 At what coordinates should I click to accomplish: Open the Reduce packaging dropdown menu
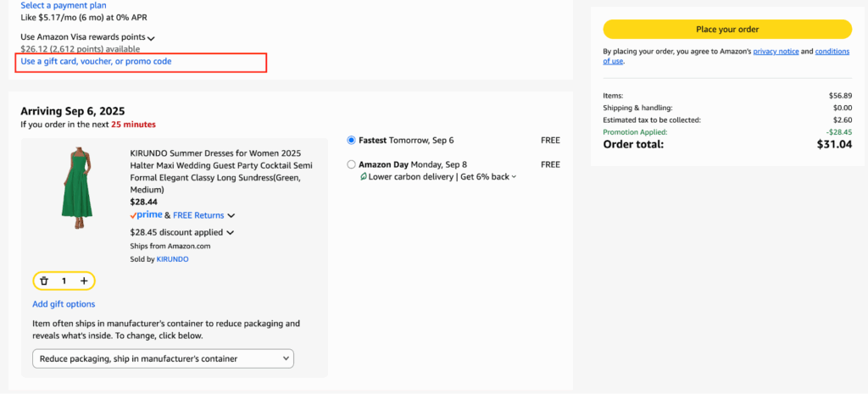pyautogui.click(x=163, y=358)
